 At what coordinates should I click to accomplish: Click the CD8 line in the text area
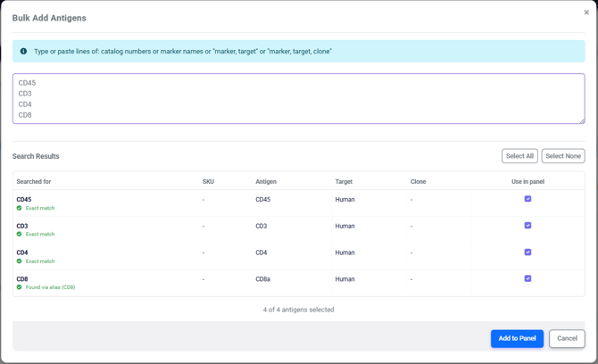[25, 115]
